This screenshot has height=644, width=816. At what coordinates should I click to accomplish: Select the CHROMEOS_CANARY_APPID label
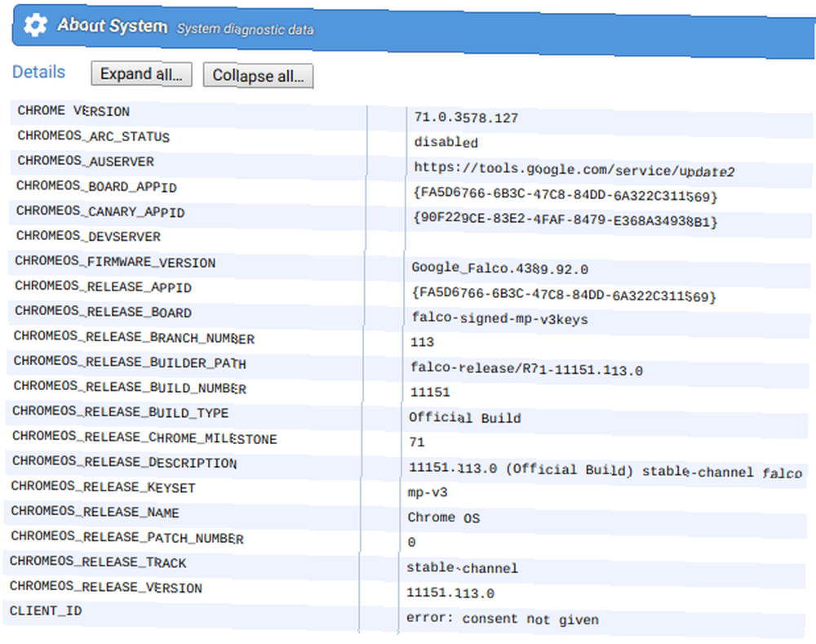[x=100, y=211]
